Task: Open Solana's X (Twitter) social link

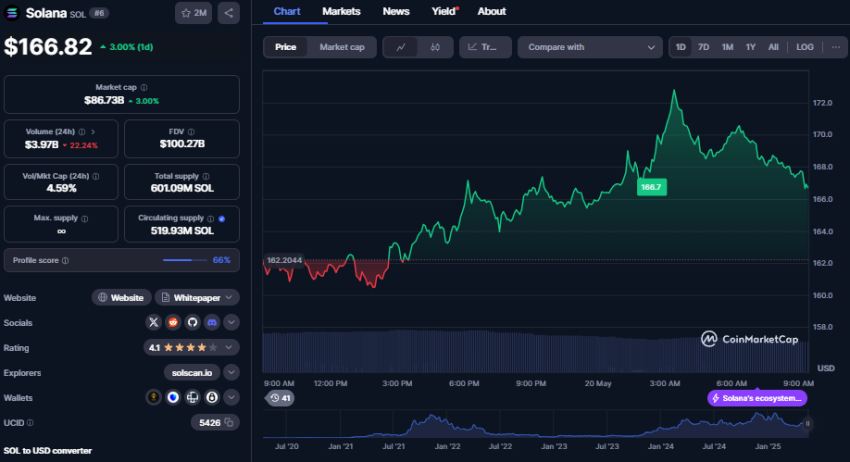Action: coord(154,322)
